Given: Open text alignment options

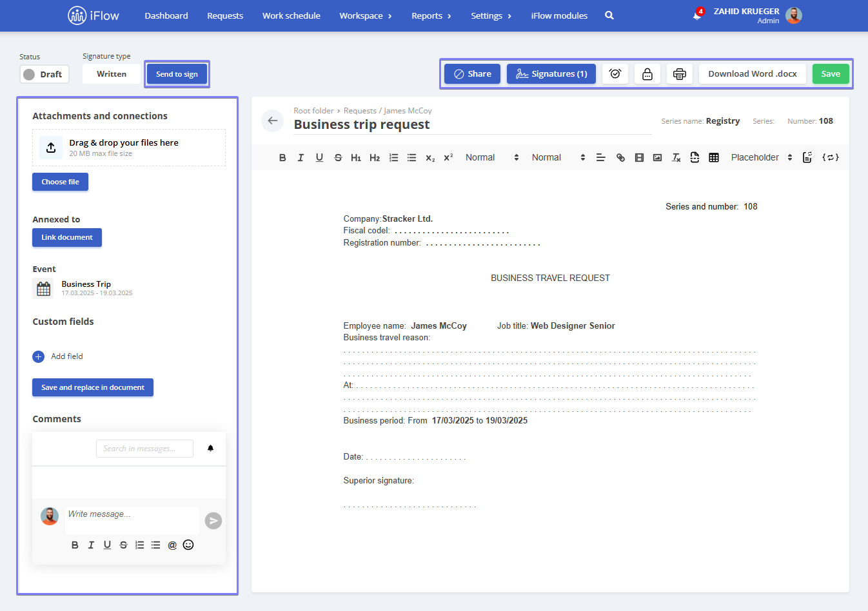Looking at the screenshot, I should [600, 157].
